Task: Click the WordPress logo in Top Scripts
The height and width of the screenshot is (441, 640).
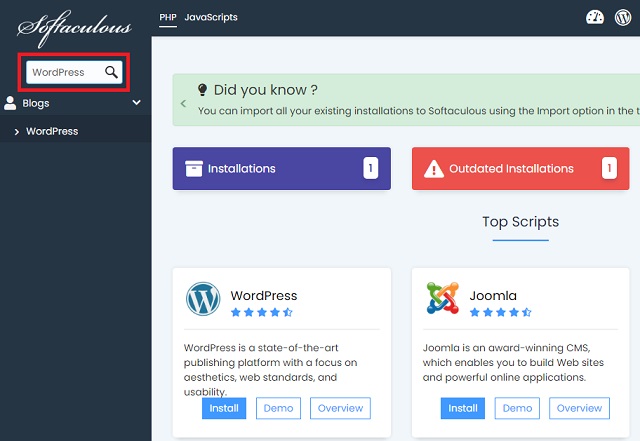Action: tap(203, 299)
